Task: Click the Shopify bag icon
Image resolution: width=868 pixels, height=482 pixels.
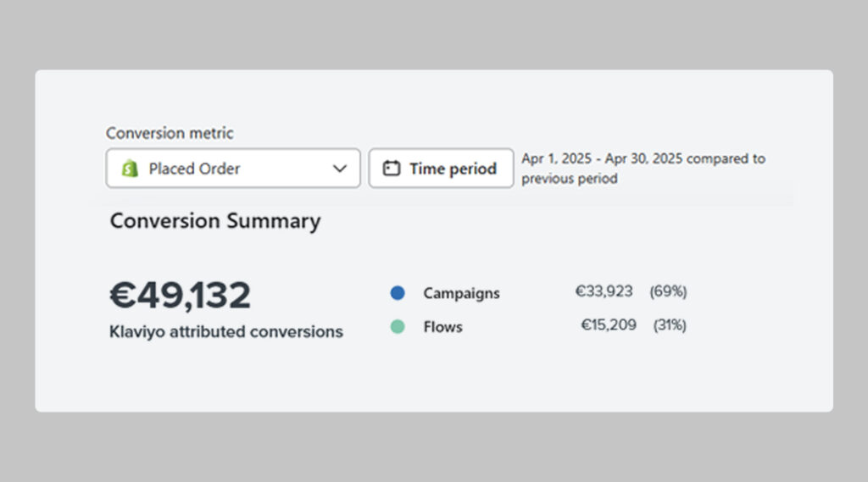Action: coord(130,169)
